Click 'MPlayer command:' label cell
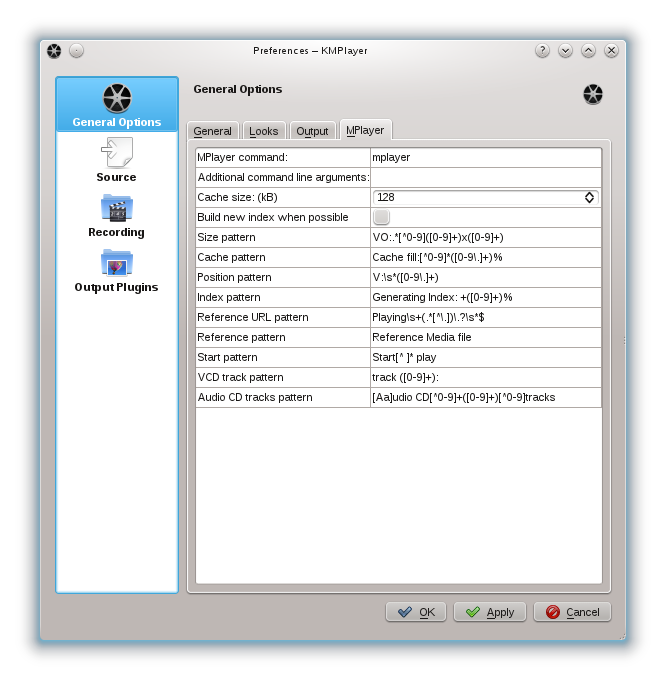The height and width of the screenshot is (680, 666). pyautogui.click(x=283, y=157)
